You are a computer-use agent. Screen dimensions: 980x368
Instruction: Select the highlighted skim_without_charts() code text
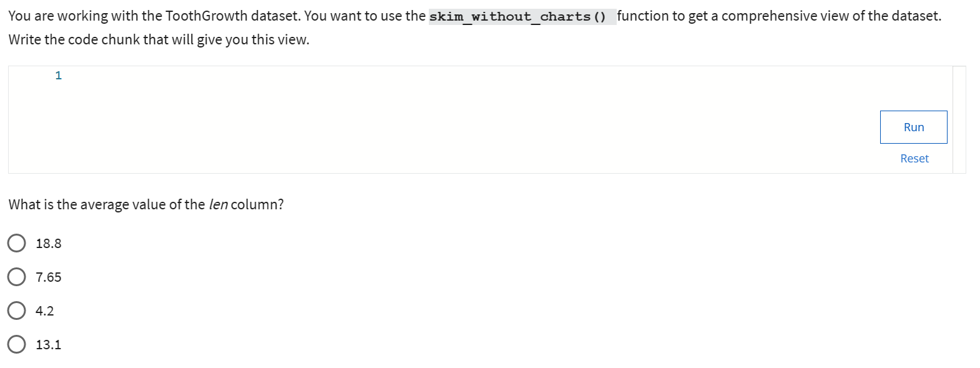[x=522, y=16]
